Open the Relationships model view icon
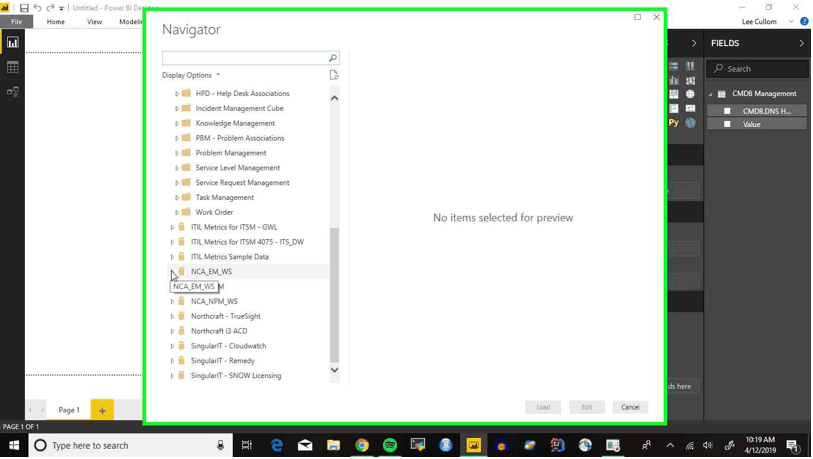The width and height of the screenshot is (813, 459). [x=13, y=91]
